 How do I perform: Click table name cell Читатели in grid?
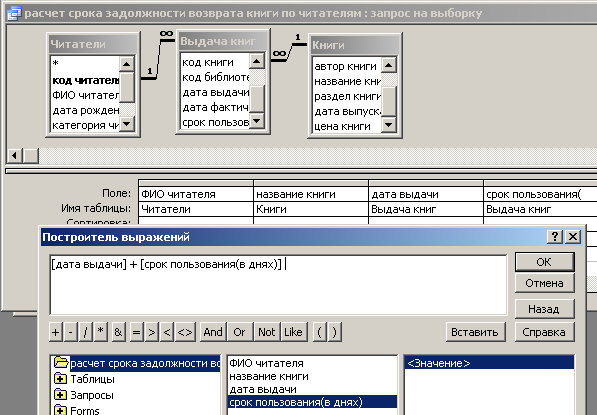click(x=196, y=209)
